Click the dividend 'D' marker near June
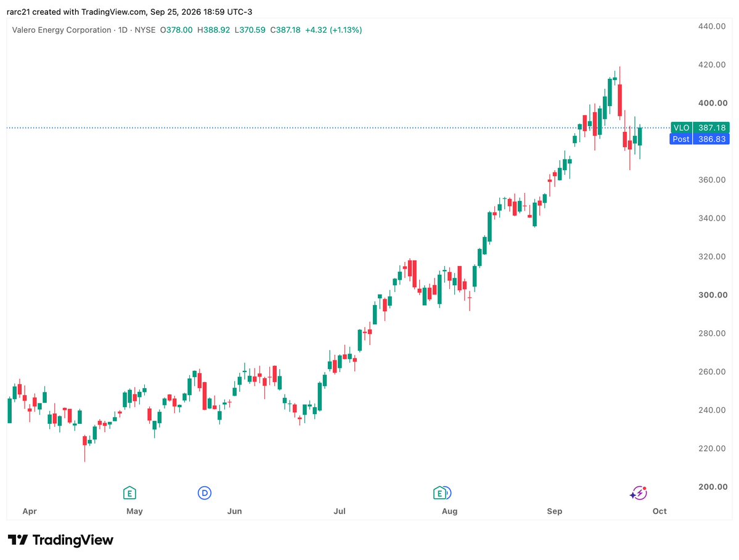The height and width of the screenshot is (560, 739). [205, 493]
